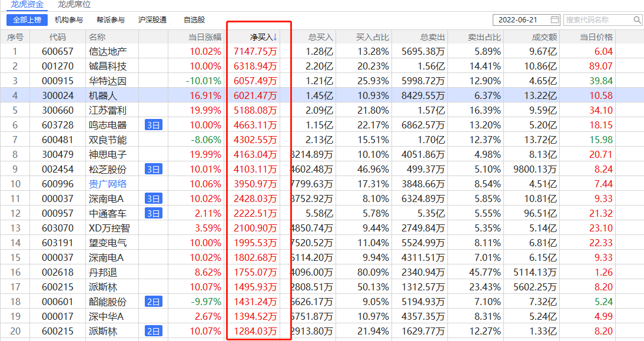Select stock name 深中华A
This screenshot has width=644, height=341.
coord(106,316)
